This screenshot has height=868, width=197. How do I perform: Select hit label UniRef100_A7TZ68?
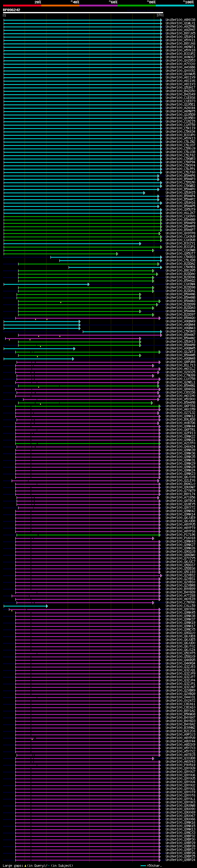(180, 595)
